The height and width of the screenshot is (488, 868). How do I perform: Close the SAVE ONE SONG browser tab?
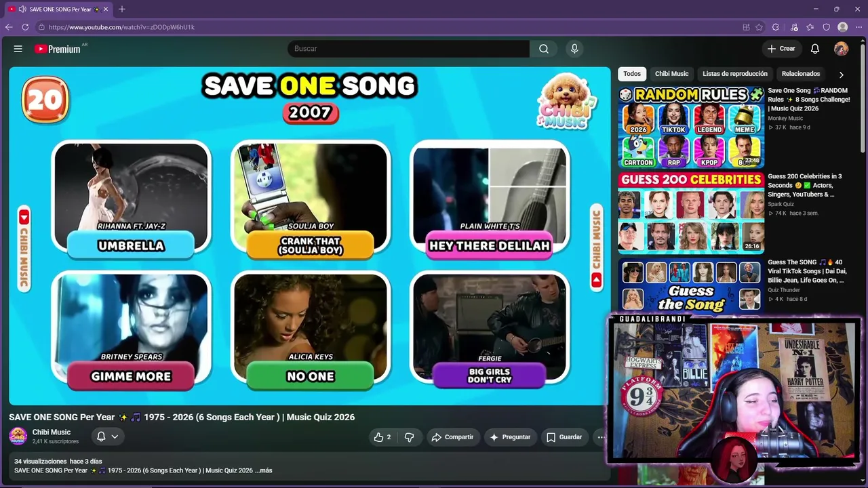105,9
